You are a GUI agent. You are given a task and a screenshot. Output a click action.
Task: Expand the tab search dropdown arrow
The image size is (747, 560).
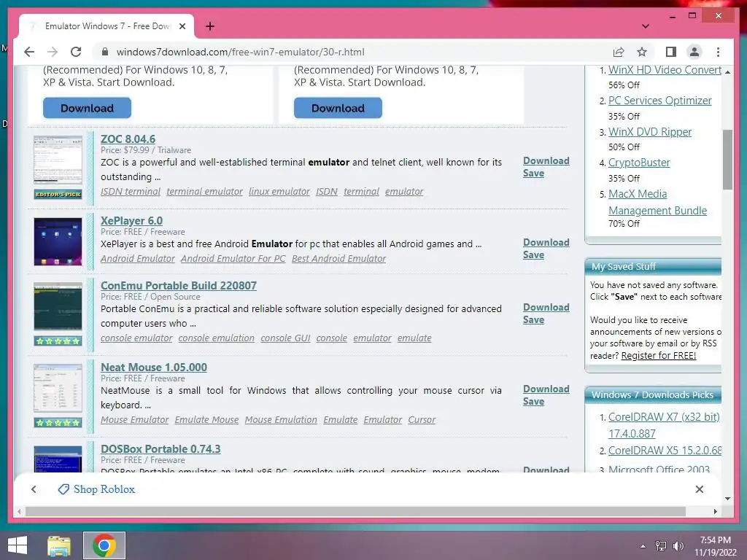tap(646, 26)
